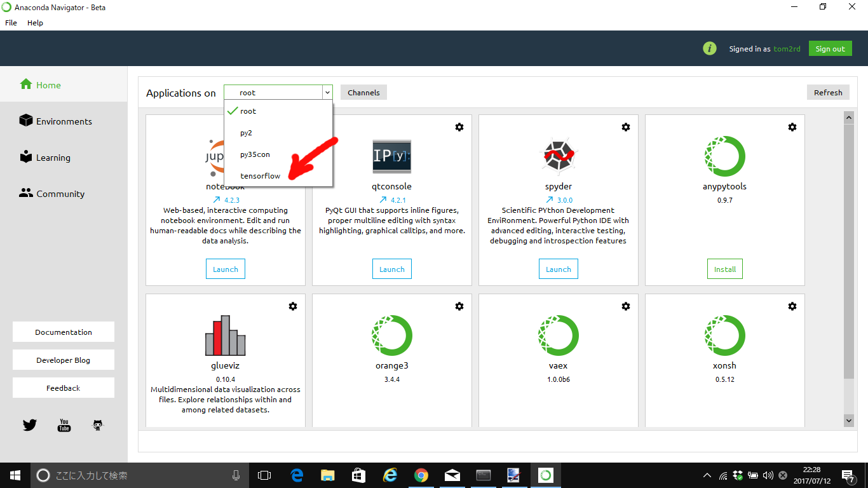Open the Developer Blog link button

click(64, 360)
